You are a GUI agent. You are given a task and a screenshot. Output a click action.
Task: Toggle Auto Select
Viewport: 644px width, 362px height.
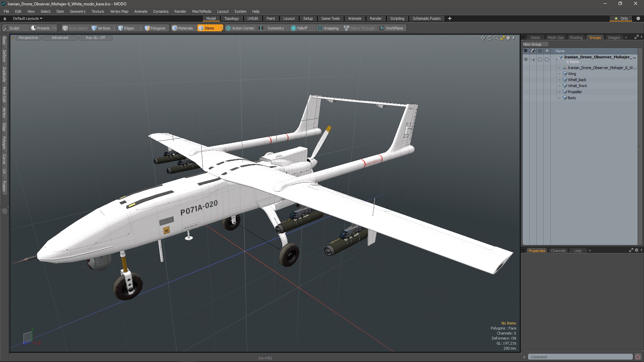[x=75, y=28]
